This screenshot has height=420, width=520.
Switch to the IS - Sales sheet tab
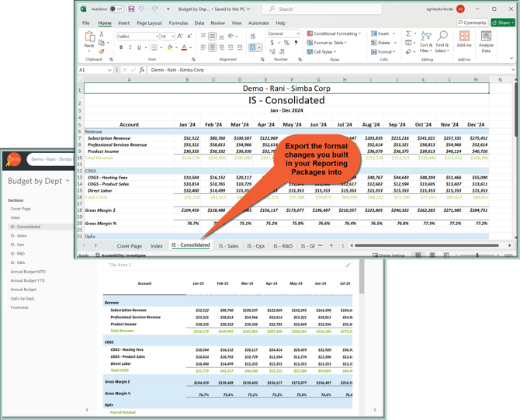pos(228,245)
